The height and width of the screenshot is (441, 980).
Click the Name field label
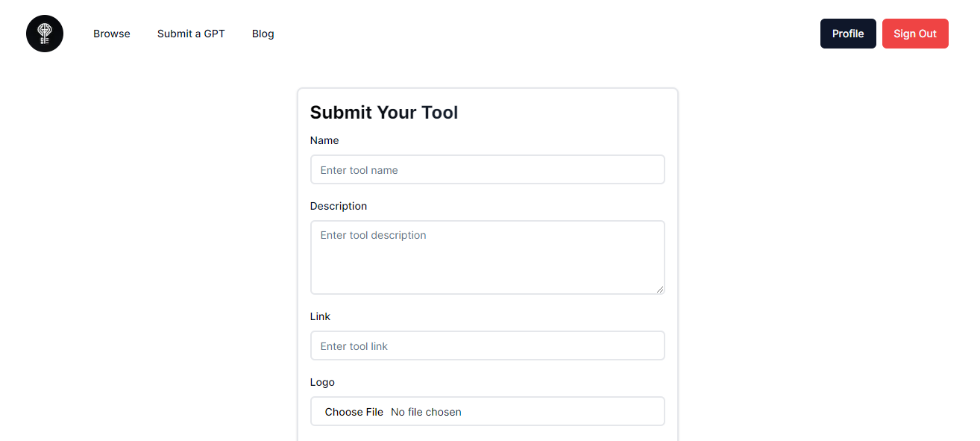coord(324,140)
